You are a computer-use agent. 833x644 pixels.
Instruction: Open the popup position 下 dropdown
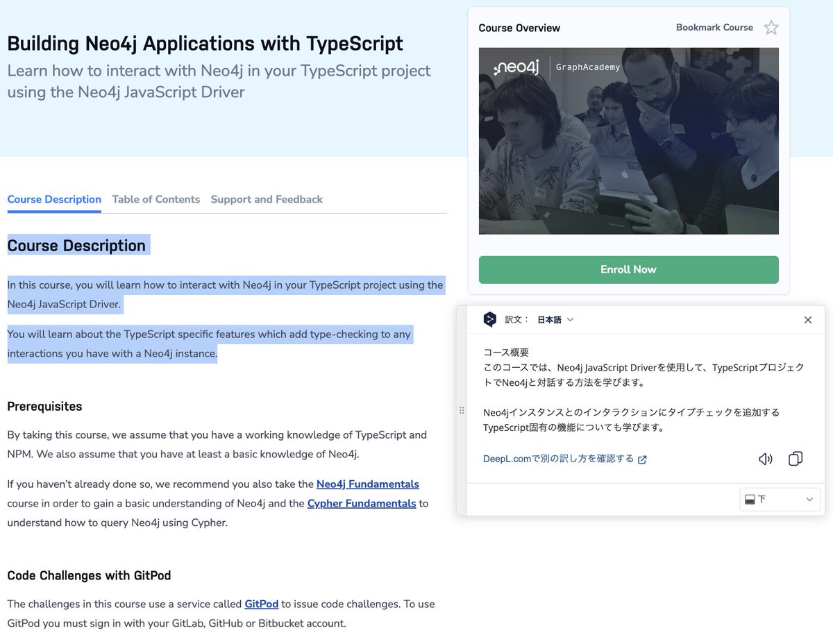coord(780,499)
